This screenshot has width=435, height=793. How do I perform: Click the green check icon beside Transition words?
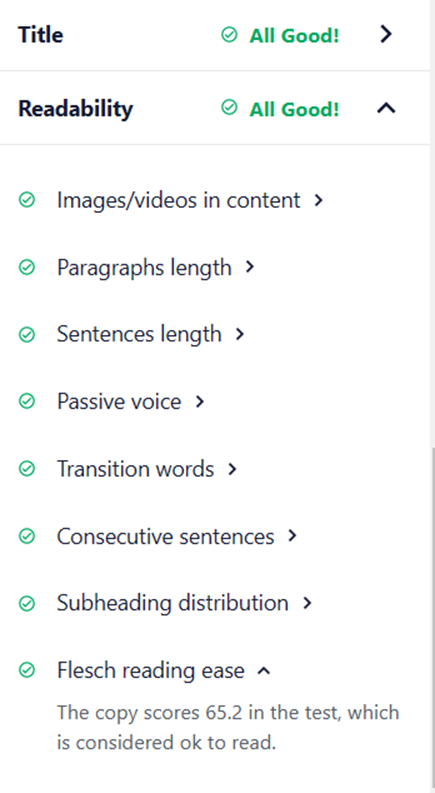(x=27, y=469)
